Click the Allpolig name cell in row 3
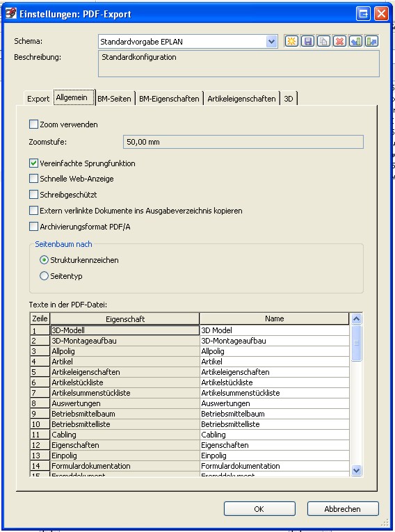395x532 pixels. (274, 351)
